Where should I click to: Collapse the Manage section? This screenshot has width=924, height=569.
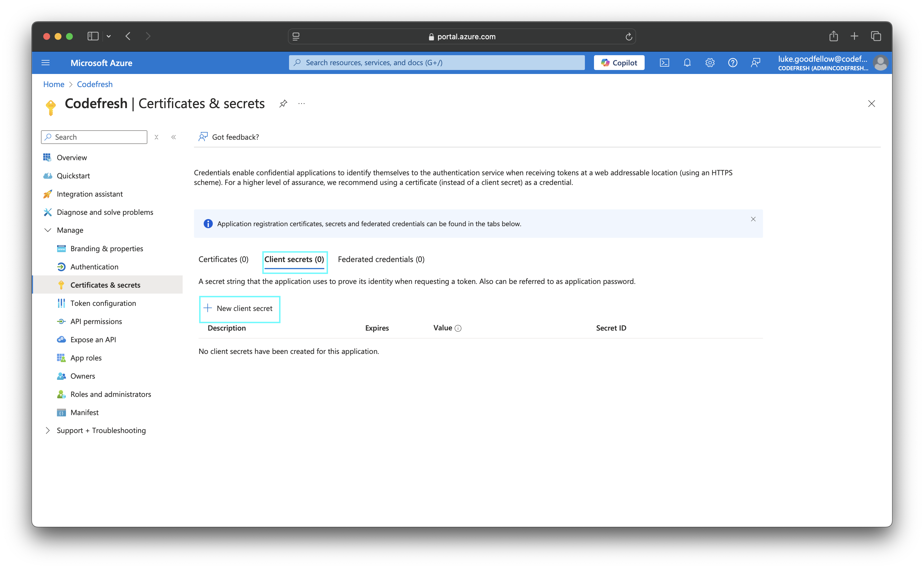tap(48, 230)
